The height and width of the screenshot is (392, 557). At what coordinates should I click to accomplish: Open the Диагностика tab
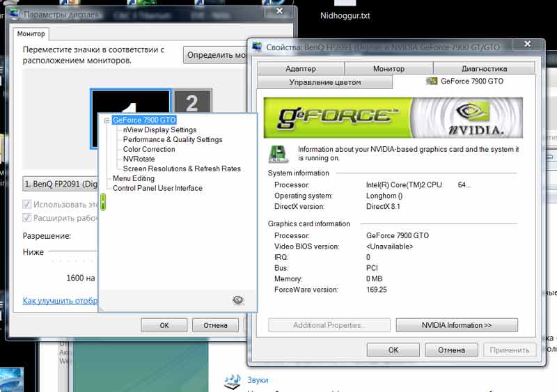click(484, 68)
